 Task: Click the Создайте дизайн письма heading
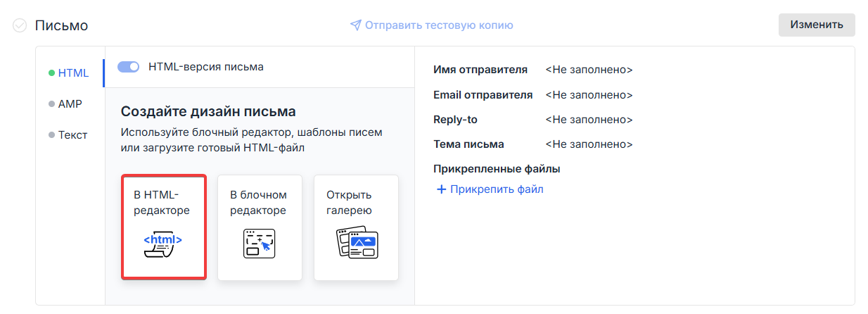[208, 111]
